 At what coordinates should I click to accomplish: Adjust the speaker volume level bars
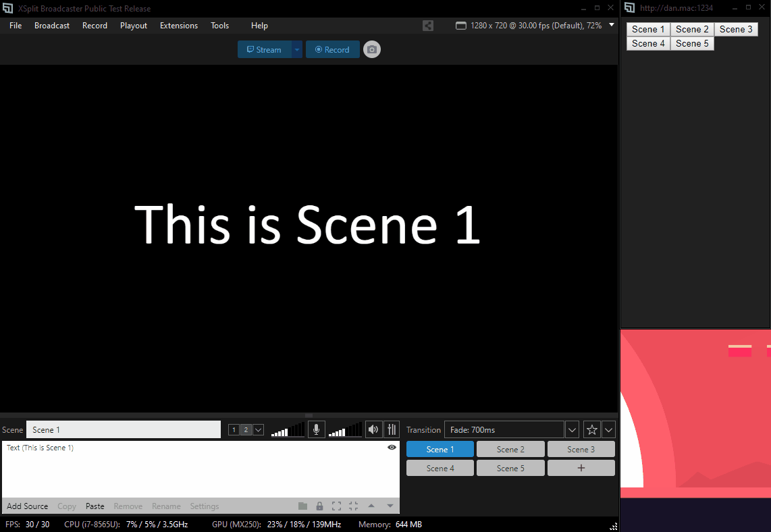(x=345, y=430)
